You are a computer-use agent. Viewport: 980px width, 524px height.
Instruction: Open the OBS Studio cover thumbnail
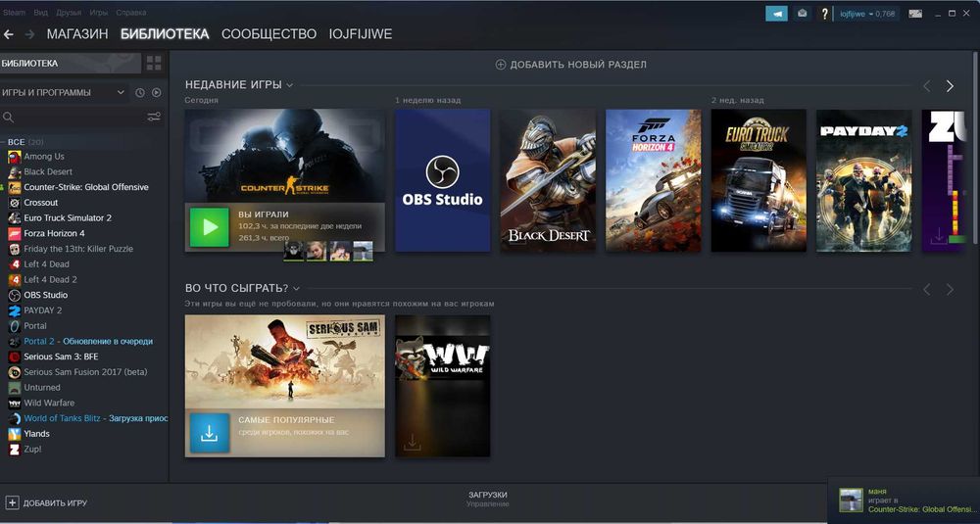pos(443,180)
